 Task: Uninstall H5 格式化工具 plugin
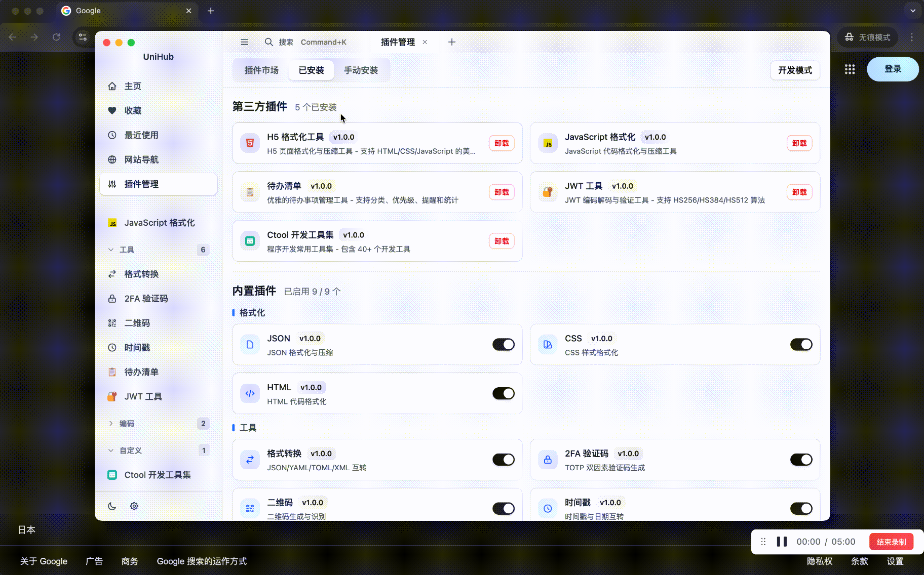(x=502, y=143)
